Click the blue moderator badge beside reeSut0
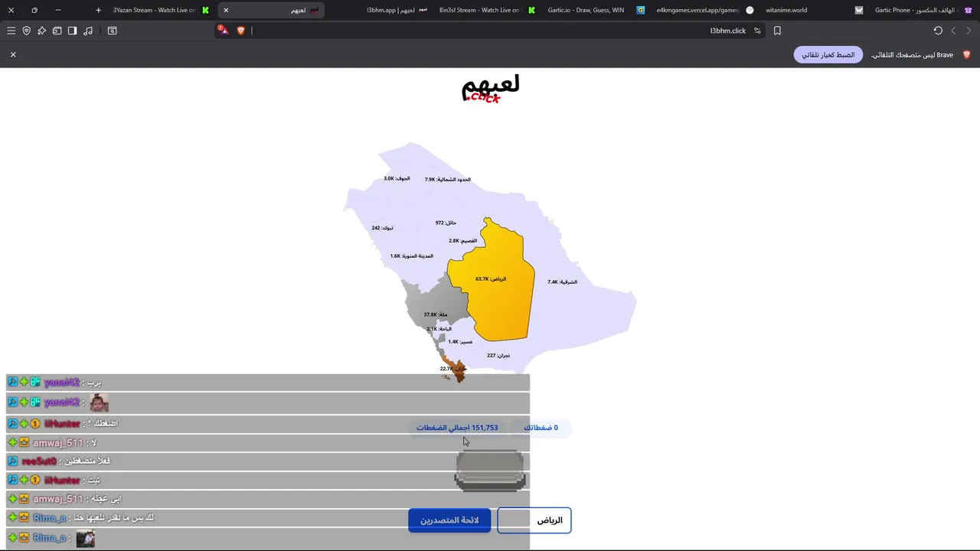This screenshot has width=980, height=551. click(x=13, y=461)
